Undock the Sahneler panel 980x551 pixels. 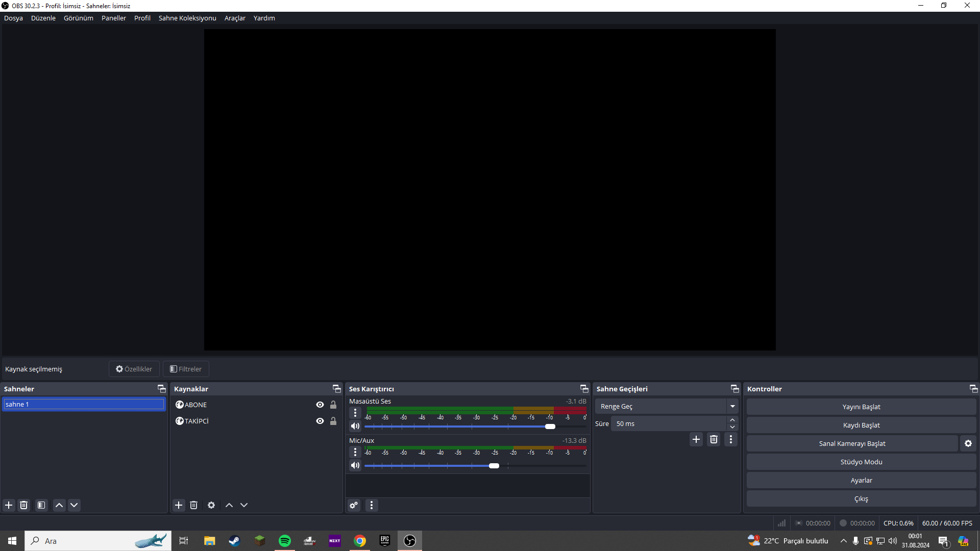[x=161, y=389]
